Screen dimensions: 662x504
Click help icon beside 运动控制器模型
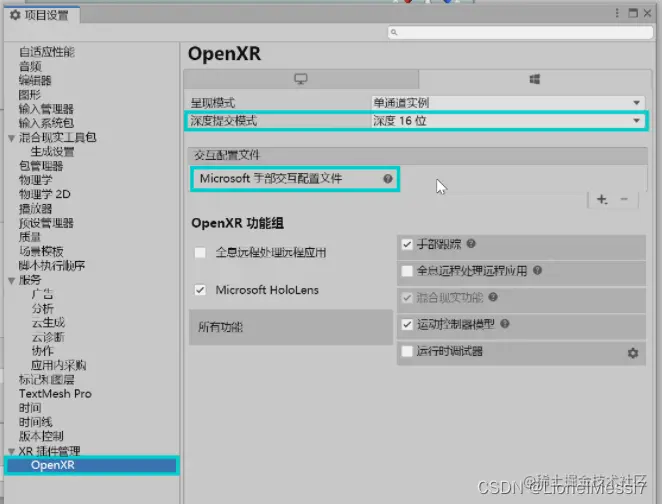click(505, 324)
